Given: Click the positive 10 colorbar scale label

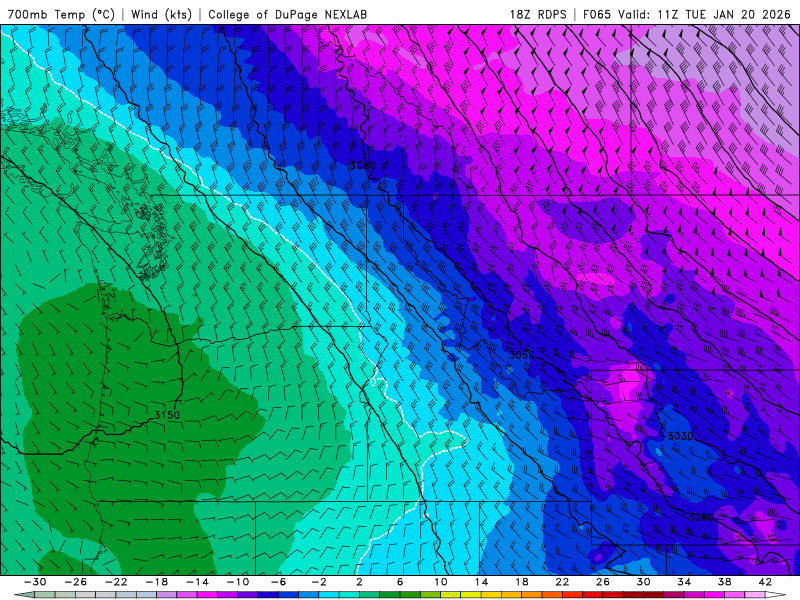Looking at the screenshot, I should [441, 582].
